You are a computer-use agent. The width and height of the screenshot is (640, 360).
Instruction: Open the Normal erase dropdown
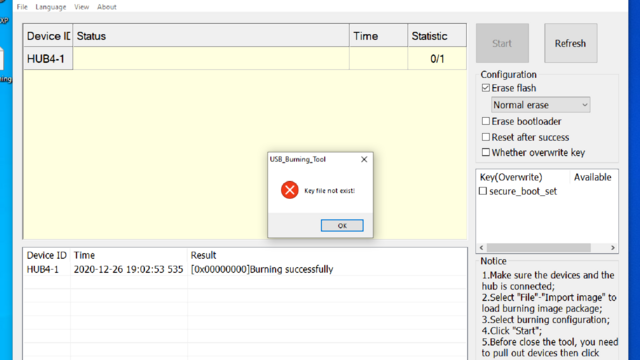pos(540,105)
